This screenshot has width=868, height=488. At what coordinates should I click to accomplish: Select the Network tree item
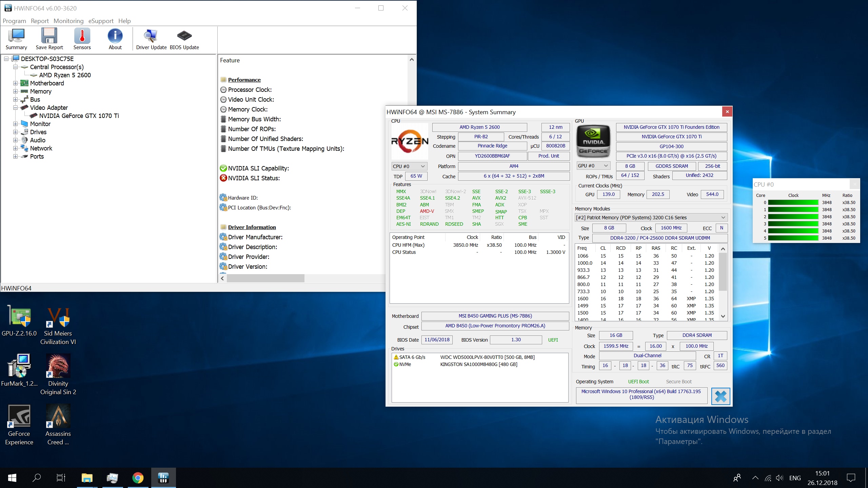click(41, 148)
